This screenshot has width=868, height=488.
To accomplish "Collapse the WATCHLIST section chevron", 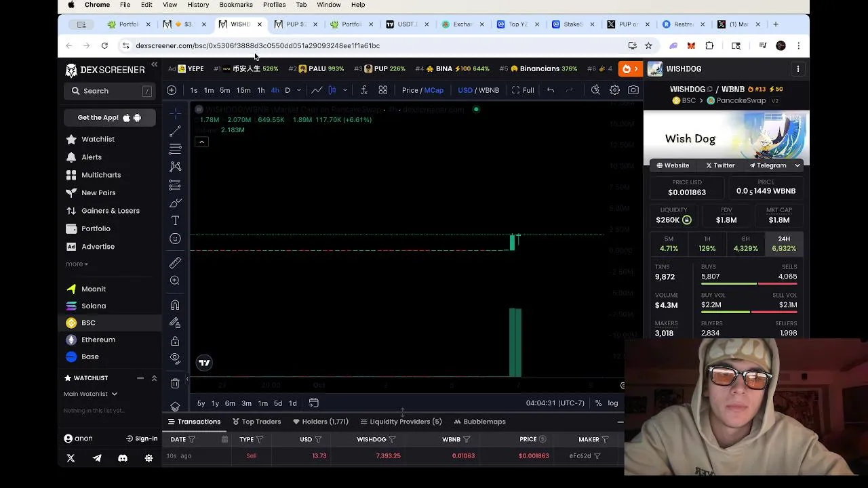I will click(x=154, y=378).
